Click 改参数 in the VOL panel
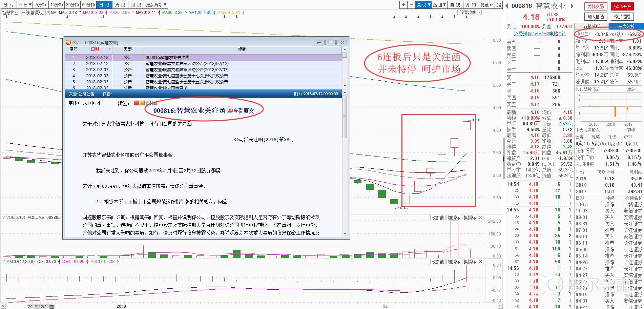The image size is (644, 309). point(437,218)
